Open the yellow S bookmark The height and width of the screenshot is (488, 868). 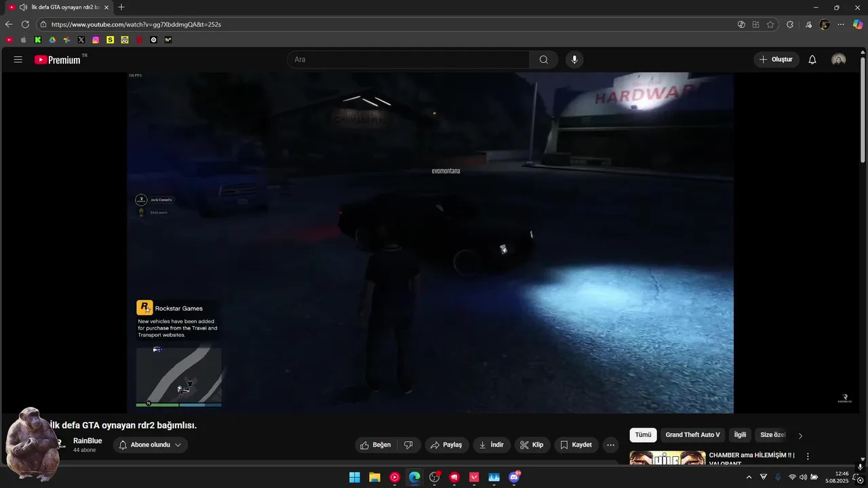(x=110, y=40)
